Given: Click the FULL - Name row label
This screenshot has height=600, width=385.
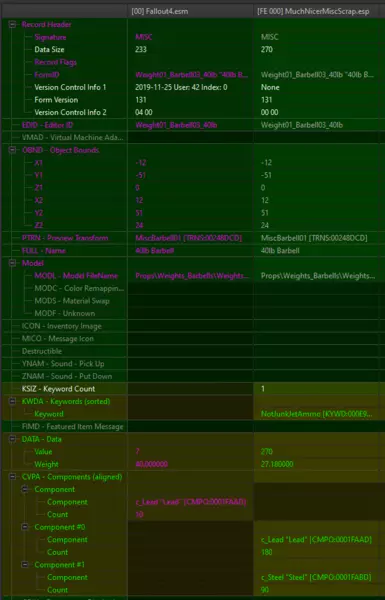Looking at the screenshot, I should click(44, 251).
